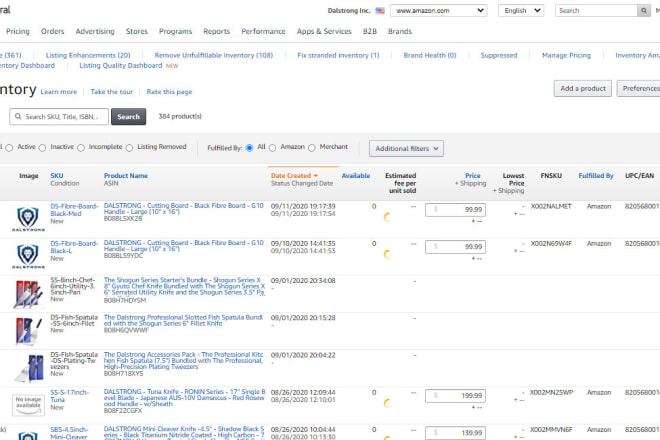Open the Fix stranded inventory link

338,55
